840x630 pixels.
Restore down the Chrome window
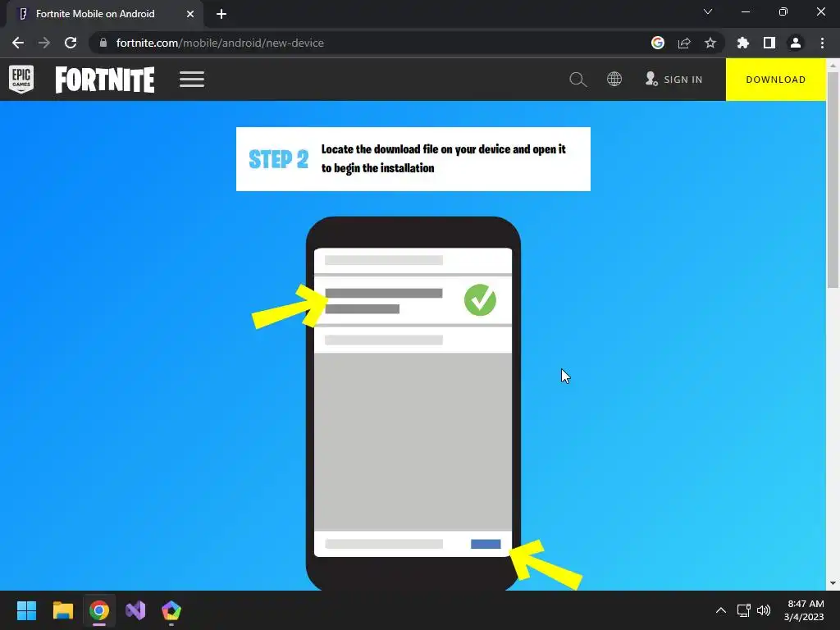(783, 11)
